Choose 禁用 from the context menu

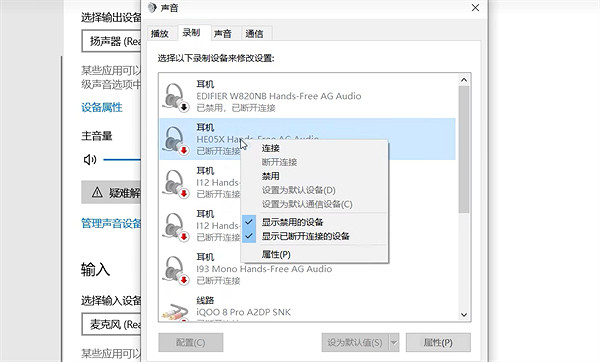pos(314,176)
